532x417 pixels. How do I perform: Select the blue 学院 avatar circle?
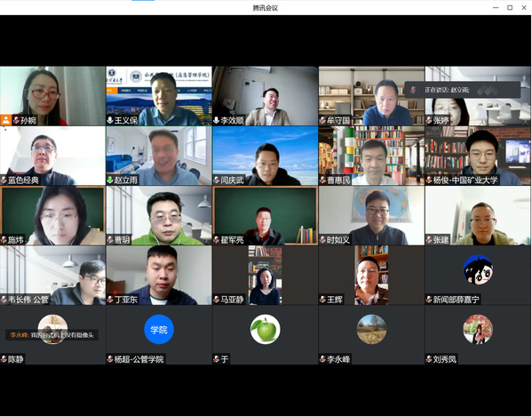tap(159, 329)
